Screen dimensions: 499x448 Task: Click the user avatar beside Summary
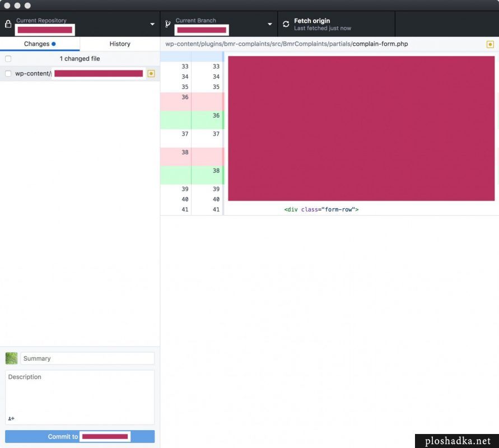(11, 358)
